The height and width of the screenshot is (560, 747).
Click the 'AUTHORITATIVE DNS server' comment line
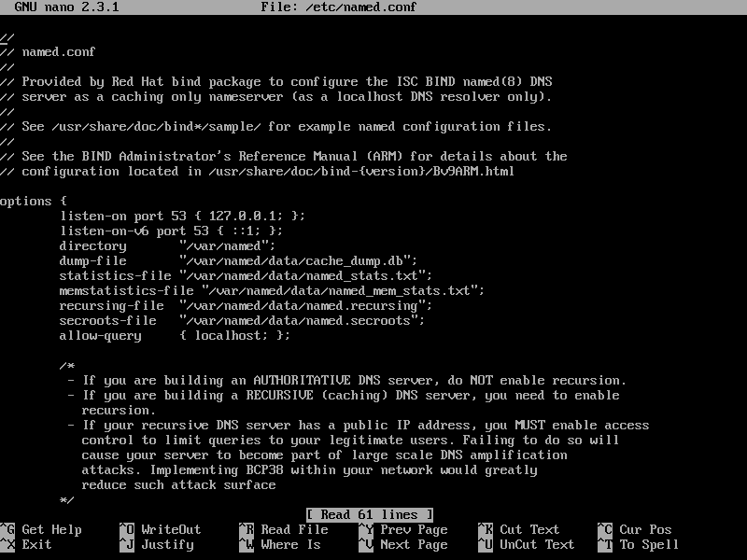tap(346, 381)
